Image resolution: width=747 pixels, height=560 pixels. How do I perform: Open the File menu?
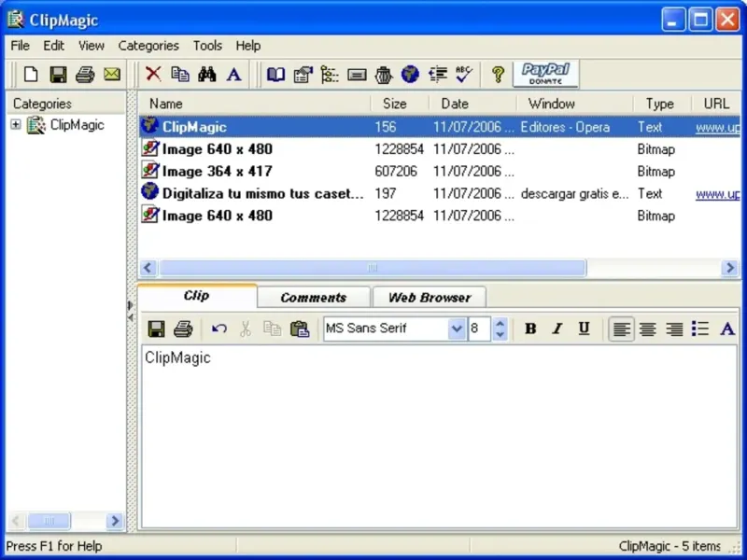point(20,46)
